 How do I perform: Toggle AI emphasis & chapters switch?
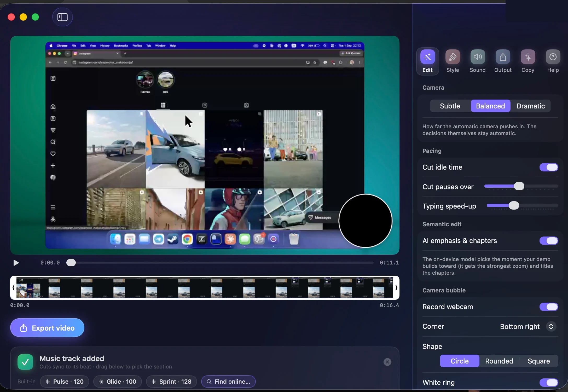point(549,241)
